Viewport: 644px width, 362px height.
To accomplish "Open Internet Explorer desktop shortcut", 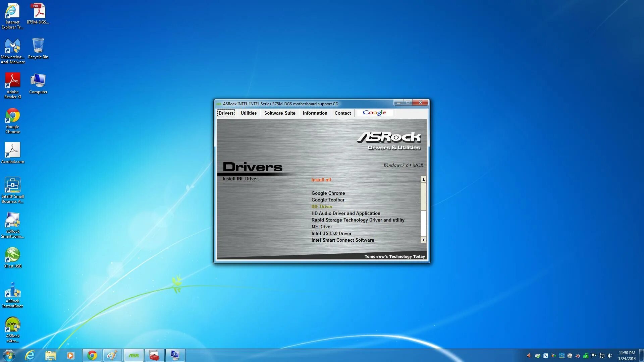I will pyautogui.click(x=12, y=16).
